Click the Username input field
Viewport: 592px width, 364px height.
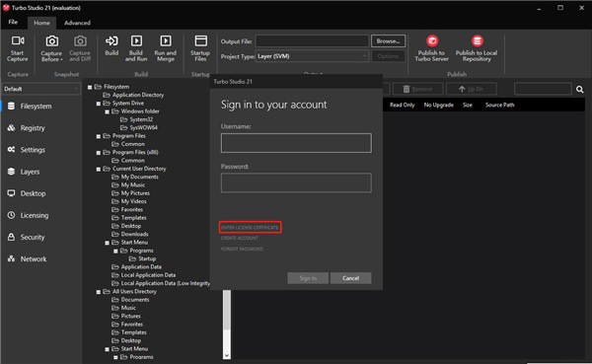coord(296,143)
